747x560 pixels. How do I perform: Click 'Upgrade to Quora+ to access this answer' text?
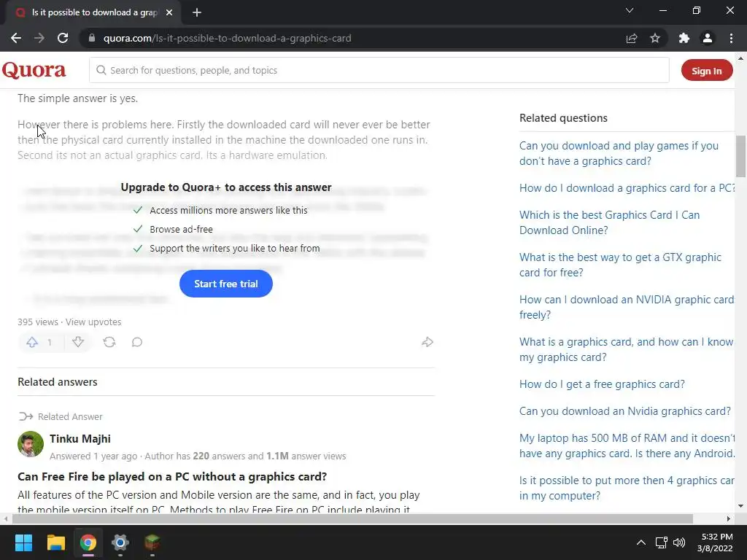[226, 187]
